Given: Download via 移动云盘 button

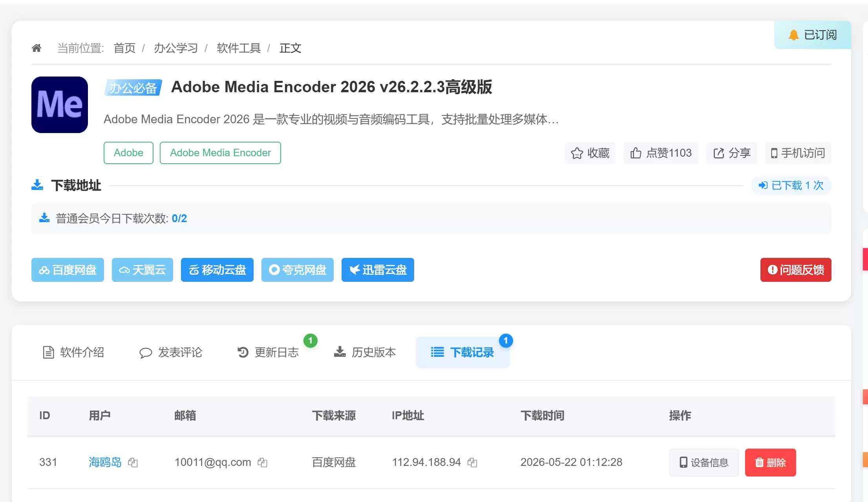Looking at the screenshot, I should coord(217,270).
